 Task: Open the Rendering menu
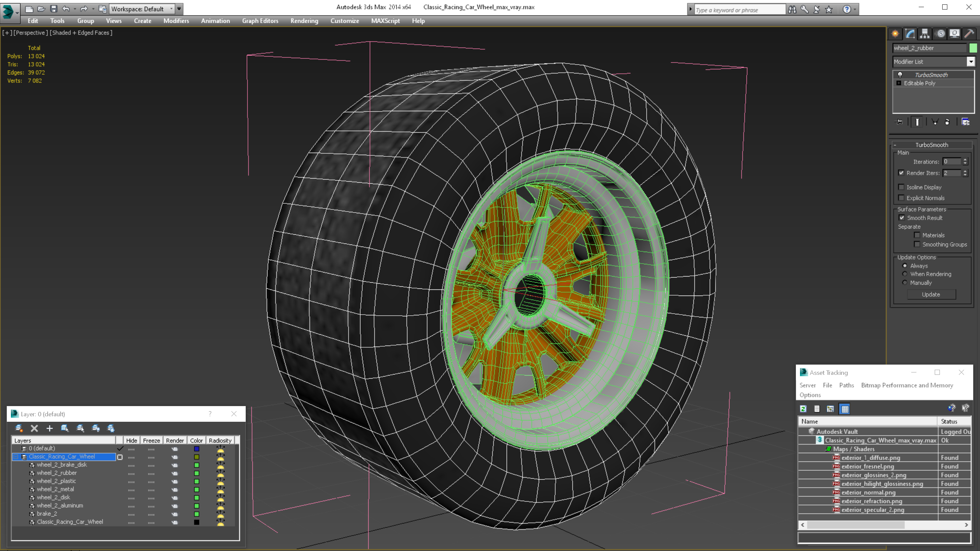coord(304,21)
